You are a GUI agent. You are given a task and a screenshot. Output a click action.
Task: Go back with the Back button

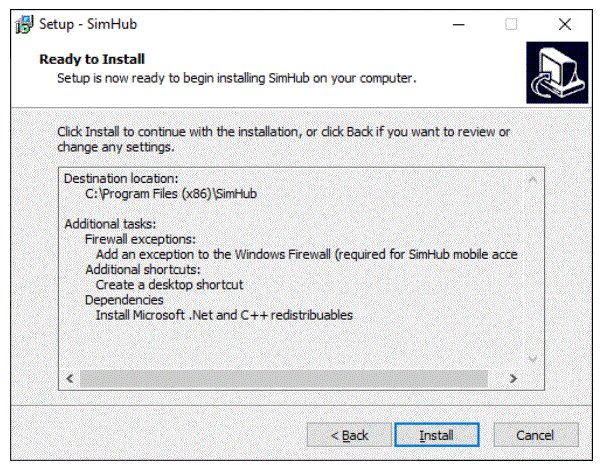(x=349, y=435)
